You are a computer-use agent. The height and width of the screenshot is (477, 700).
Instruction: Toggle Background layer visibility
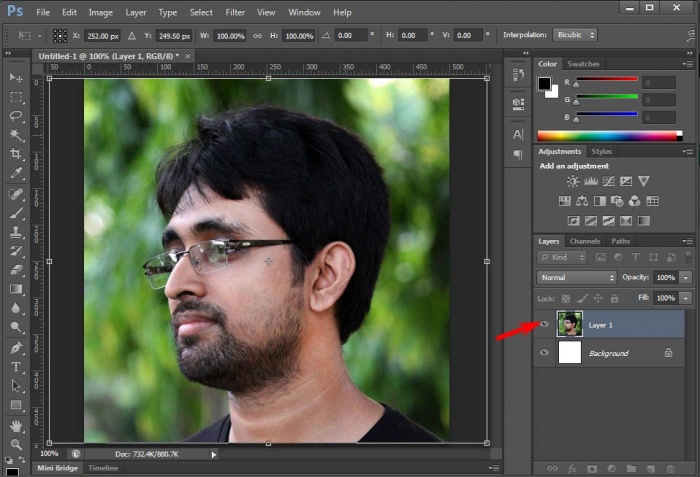[545, 353]
